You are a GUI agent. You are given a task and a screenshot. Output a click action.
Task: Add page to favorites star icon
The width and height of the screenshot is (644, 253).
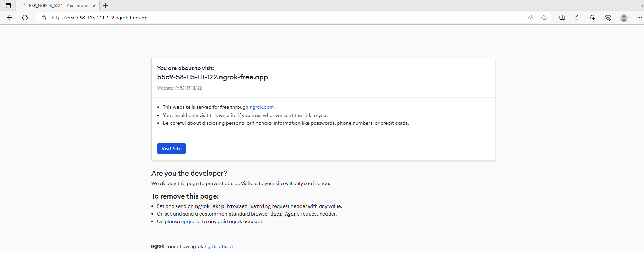click(x=544, y=18)
